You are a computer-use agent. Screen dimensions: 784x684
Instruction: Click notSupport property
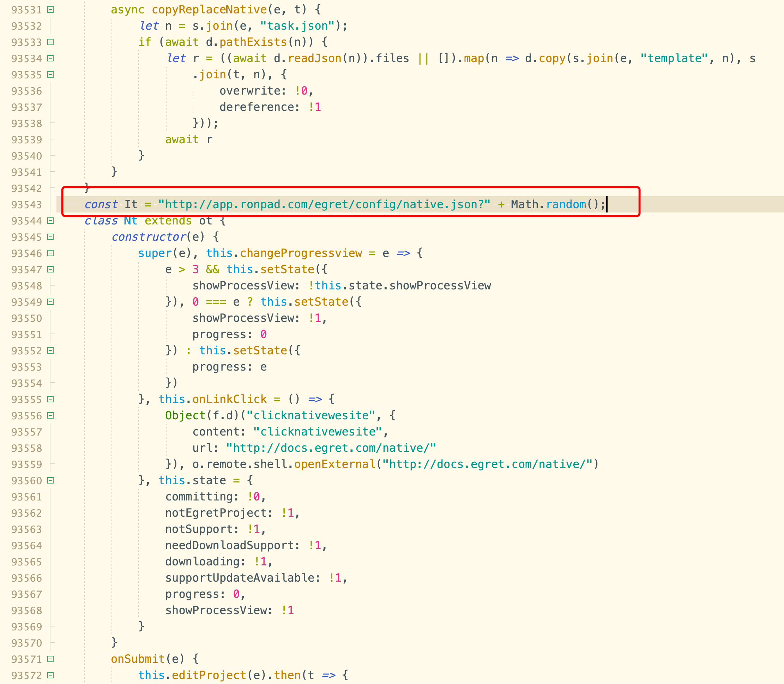point(199,529)
